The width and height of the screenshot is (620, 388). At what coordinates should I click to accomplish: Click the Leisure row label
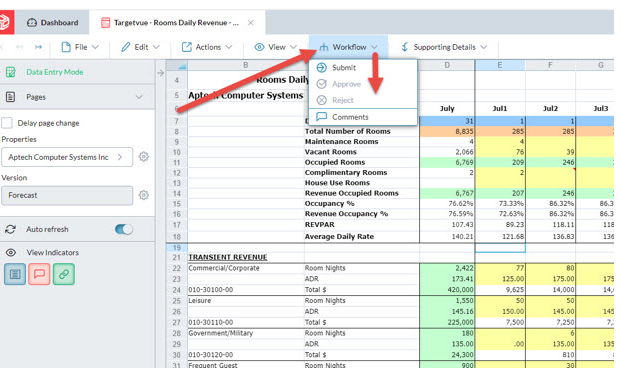tap(200, 301)
